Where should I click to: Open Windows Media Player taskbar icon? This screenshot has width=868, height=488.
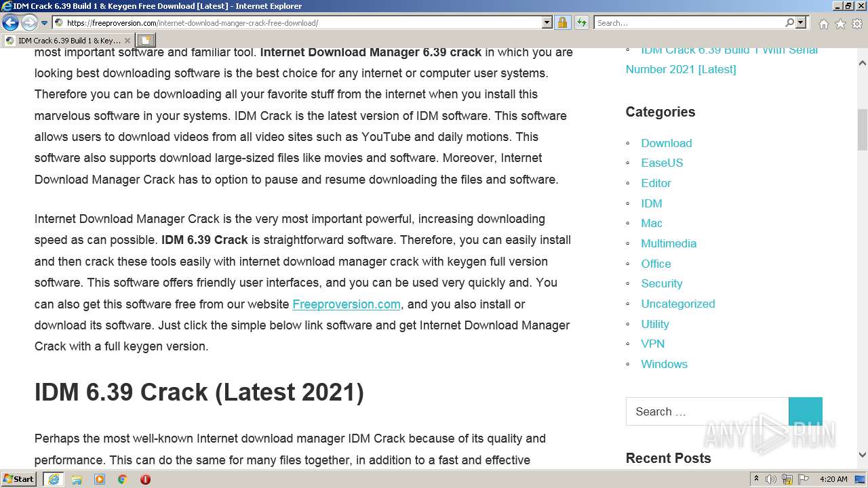click(100, 479)
